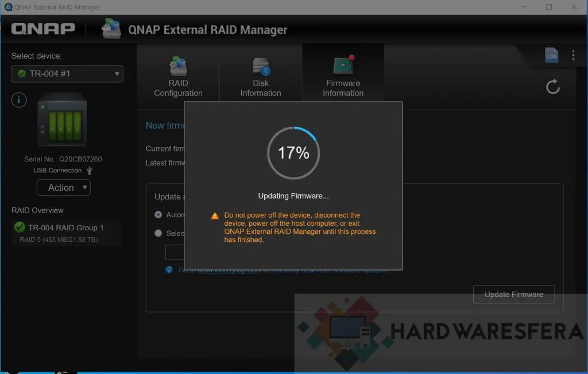Image resolution: width=588 pixels, height=374 pixels.
Task: Click the title bar app icon
Action: 8,7
